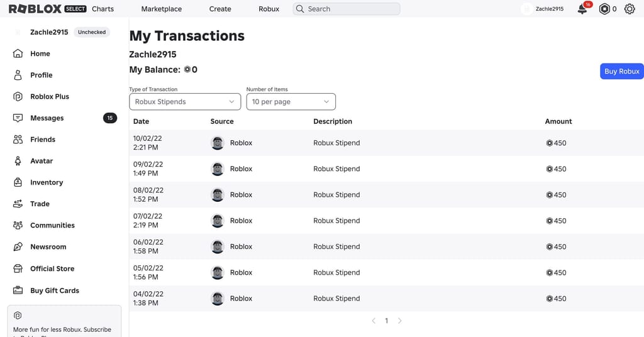Viewport: 644px width, 337px height.
Task: Click into the Search field
Action: pos(347,9)
